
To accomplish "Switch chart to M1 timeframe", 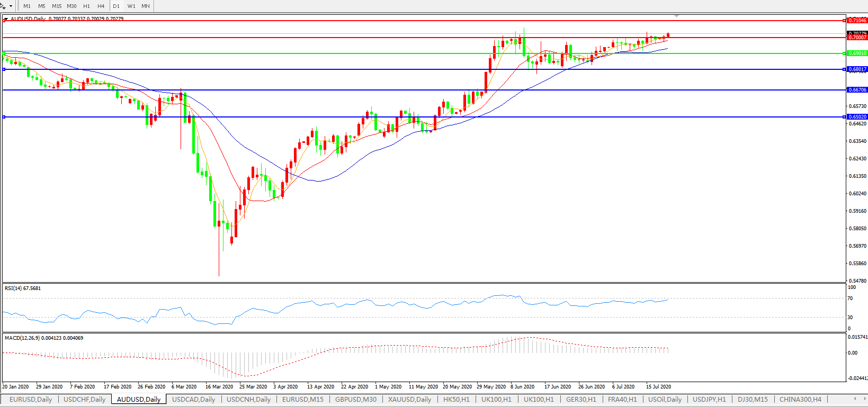I will (x=27, y=6).
